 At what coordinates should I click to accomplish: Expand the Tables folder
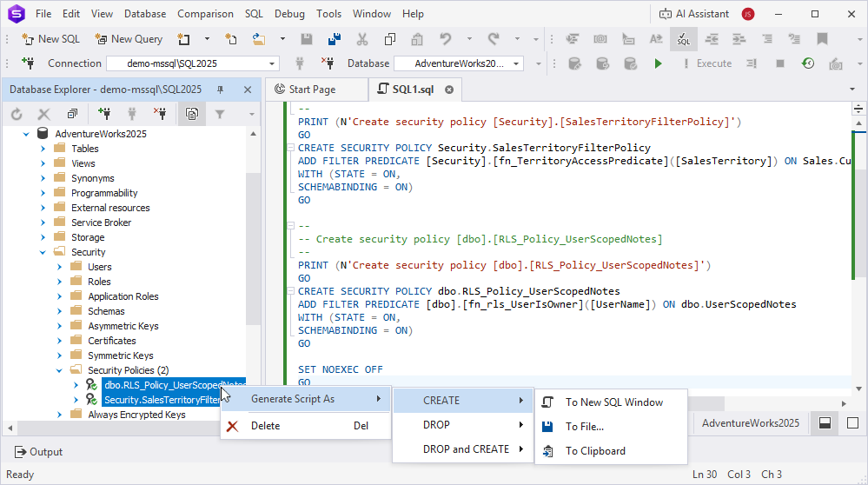43,149
